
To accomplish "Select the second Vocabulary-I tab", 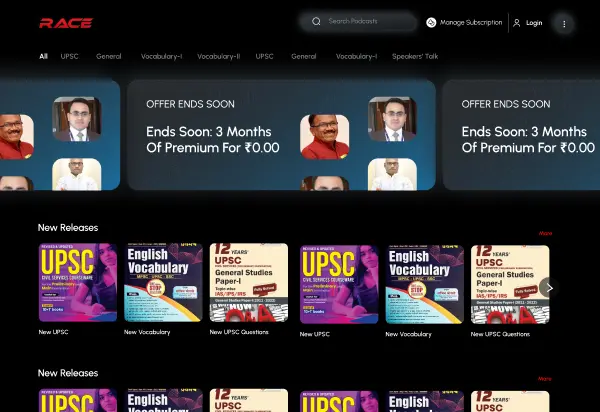I will [x=356, y=56].
